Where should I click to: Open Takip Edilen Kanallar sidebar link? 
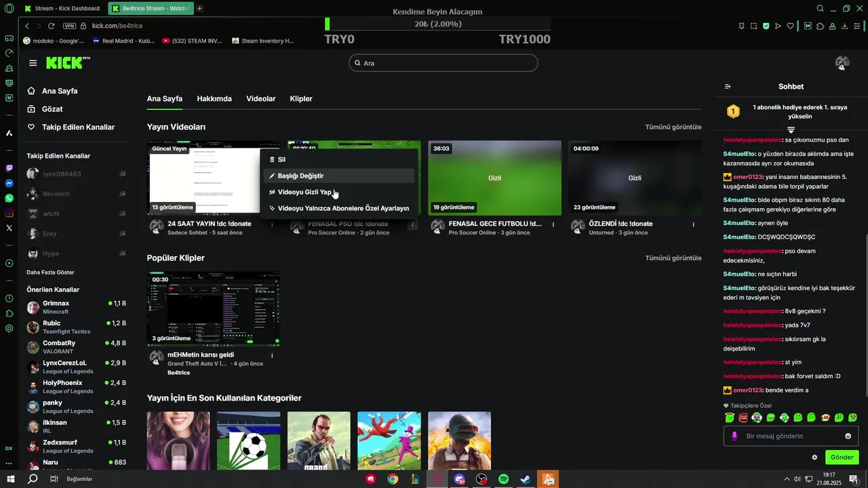(x=71, y=127)
